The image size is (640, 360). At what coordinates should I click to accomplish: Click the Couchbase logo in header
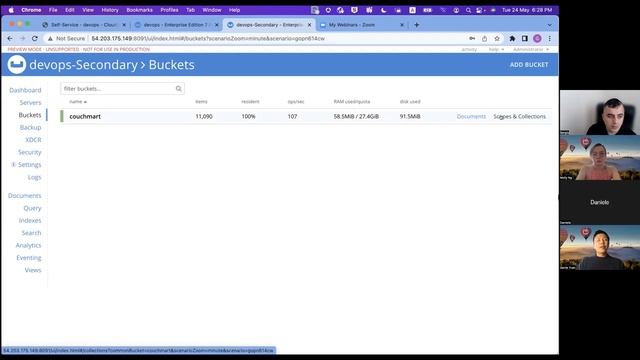point(16,64)
